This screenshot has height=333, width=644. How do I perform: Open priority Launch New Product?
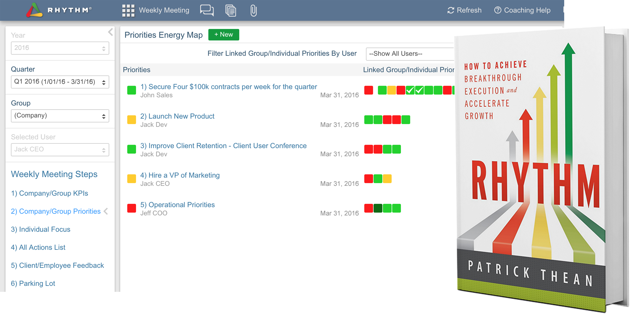click(177, 116)
